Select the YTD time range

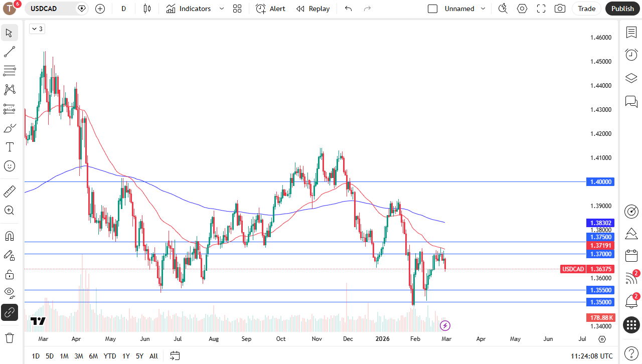pos(110,356)
